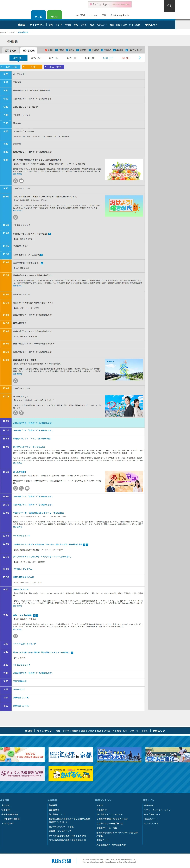The height and width of the screenshot is (868, 190).
Task: Click next-week arrow beside 9/1 date
Action: pyautogui.click(x=140, y=58)
